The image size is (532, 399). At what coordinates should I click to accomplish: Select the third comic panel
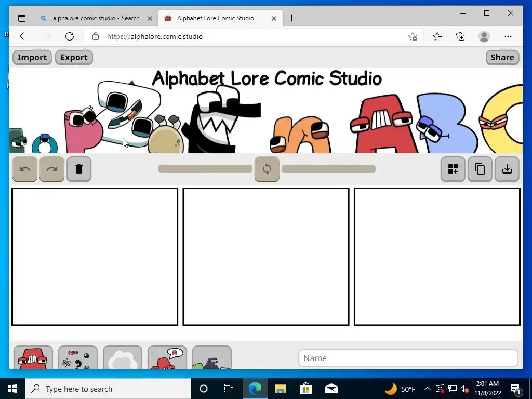point(437,257)
